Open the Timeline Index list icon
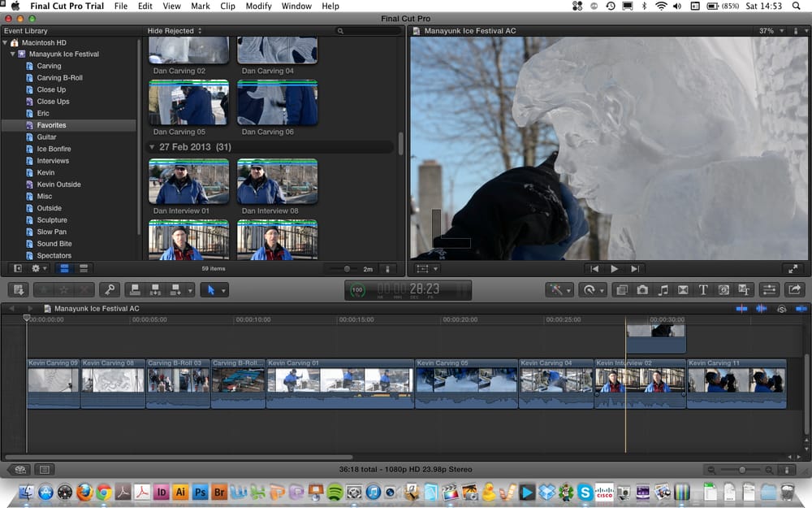Image resolution: width=812 pixels, height=508 pixels. point(45,470)
